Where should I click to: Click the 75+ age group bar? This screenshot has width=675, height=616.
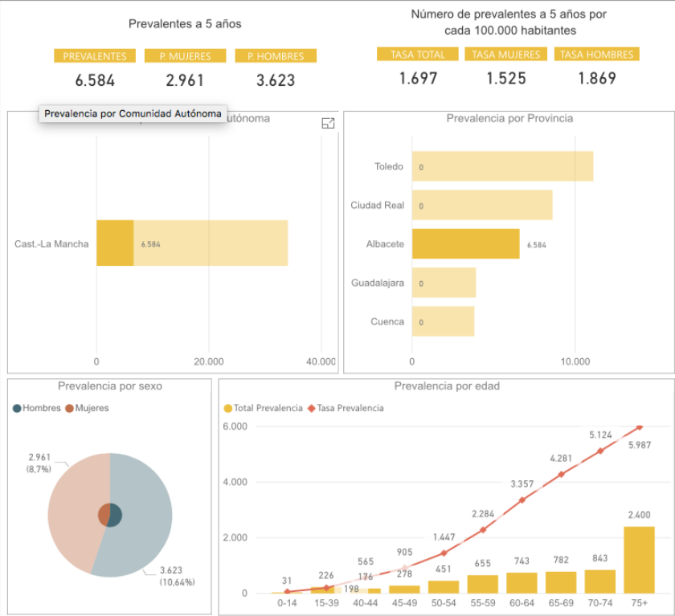pos(639,560)
